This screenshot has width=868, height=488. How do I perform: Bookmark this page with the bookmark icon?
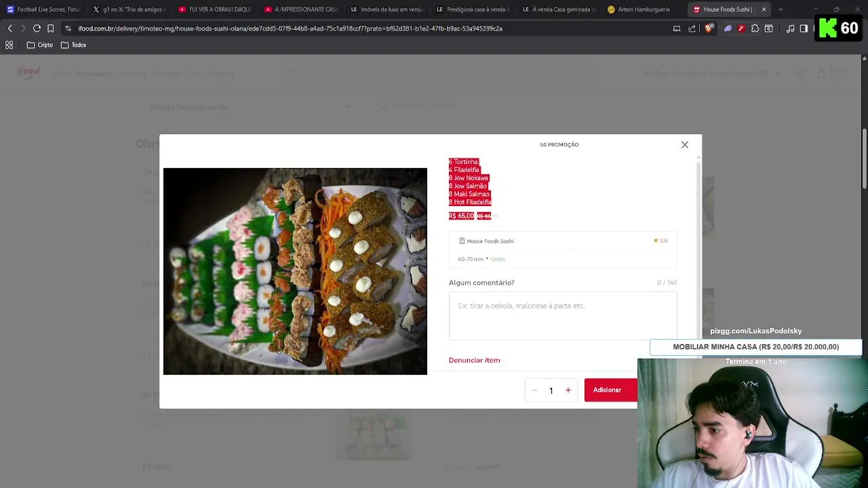(x=50, y=28)
